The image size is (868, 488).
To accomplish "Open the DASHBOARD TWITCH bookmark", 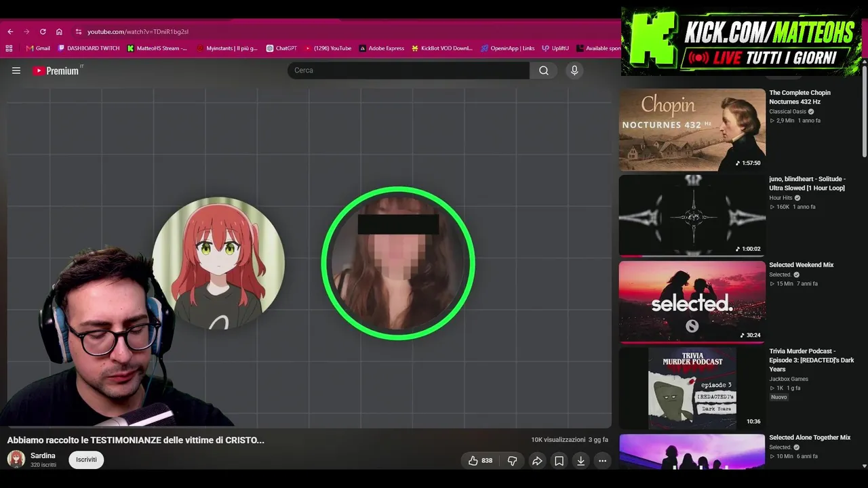I will pos(89,48).
